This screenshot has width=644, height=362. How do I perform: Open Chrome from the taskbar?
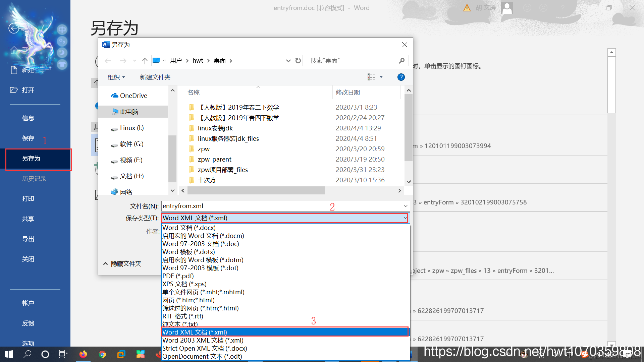pyautogui.click(x=102, y=354)
